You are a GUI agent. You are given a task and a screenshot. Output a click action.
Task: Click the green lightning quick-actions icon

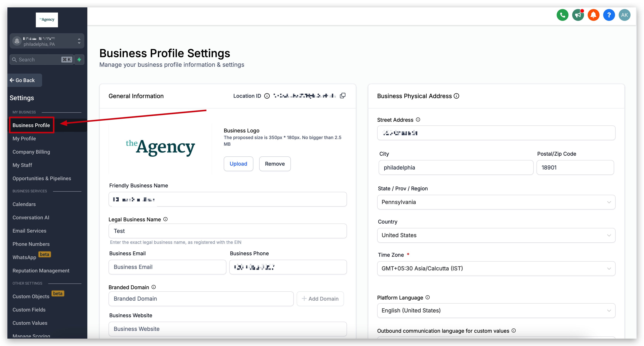(x=79, y=59)
